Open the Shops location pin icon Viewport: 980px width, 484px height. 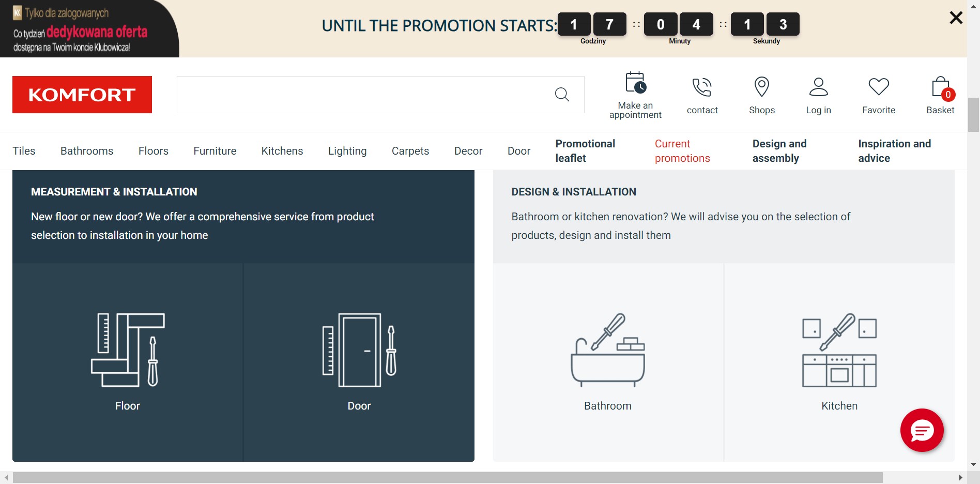pyautogui.click(x=762, y=87)
